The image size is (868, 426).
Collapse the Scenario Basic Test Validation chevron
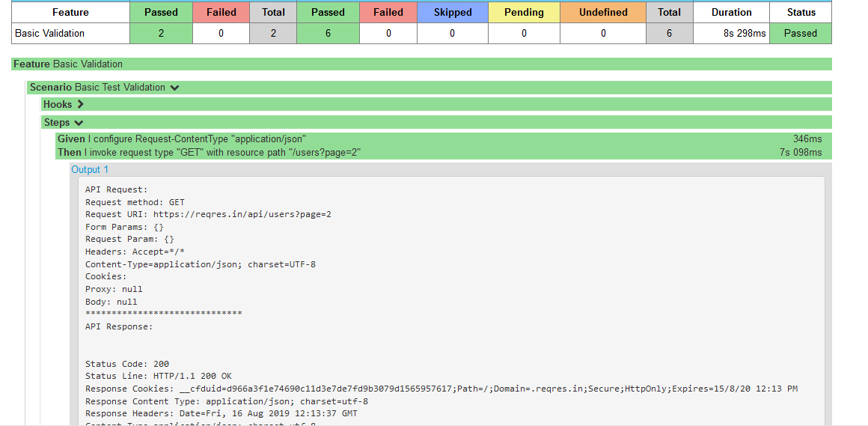(175, 88)
